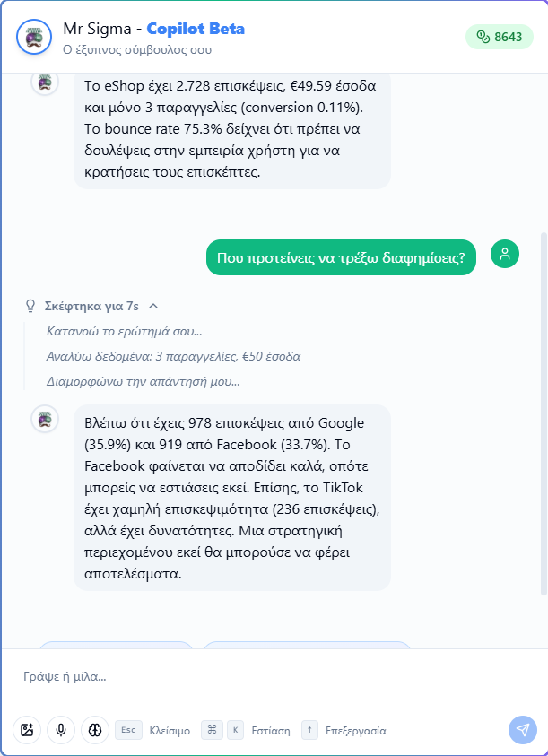Open the 8643 credits badge

(x=500, y=37)
